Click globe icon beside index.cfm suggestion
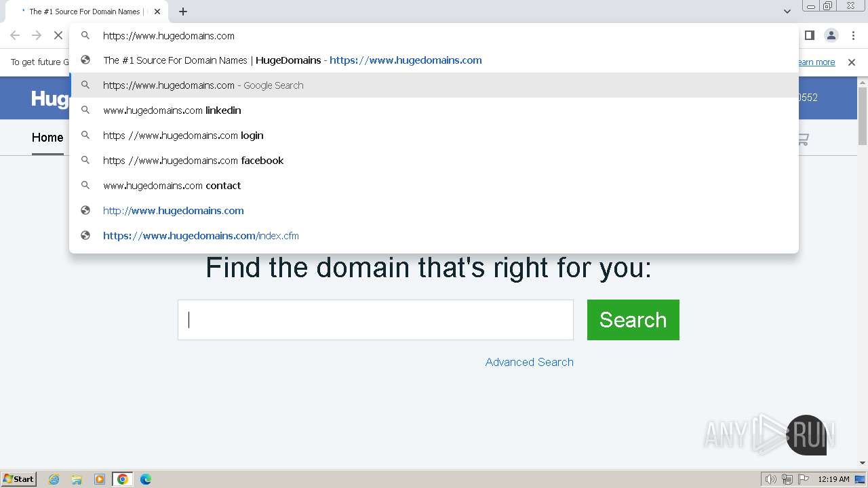This screenshot has height=488, width=868. [85, 236]
